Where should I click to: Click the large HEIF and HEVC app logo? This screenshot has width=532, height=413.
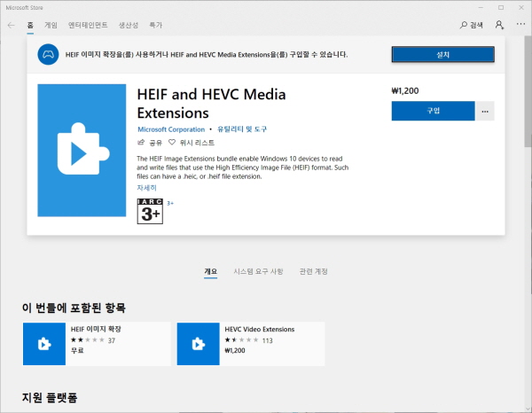82,150
